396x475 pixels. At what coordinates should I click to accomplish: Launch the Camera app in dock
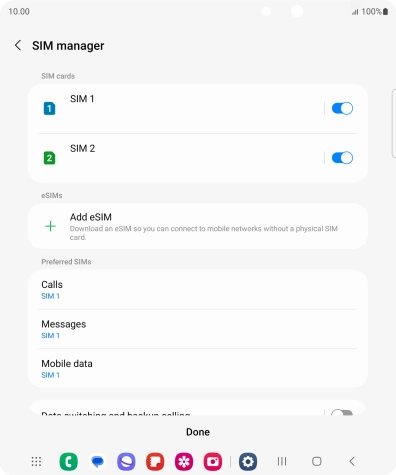coord(213,461)
